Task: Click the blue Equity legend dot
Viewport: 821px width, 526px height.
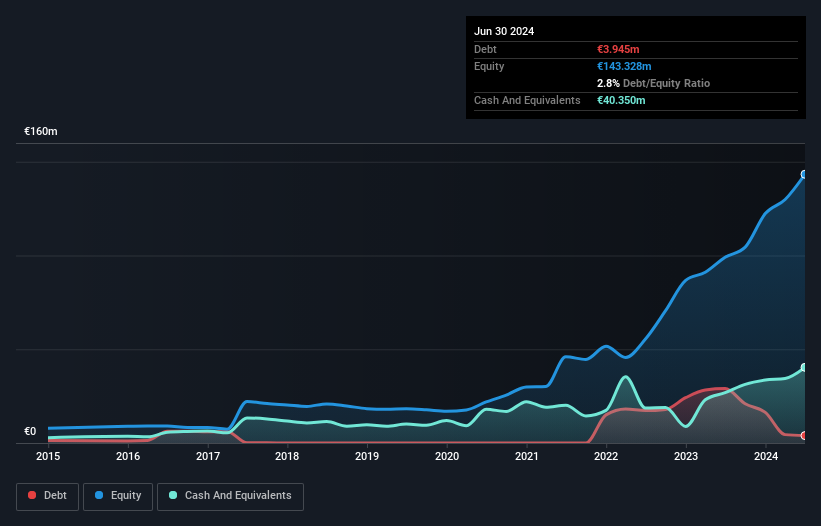Action: (99, 495)
